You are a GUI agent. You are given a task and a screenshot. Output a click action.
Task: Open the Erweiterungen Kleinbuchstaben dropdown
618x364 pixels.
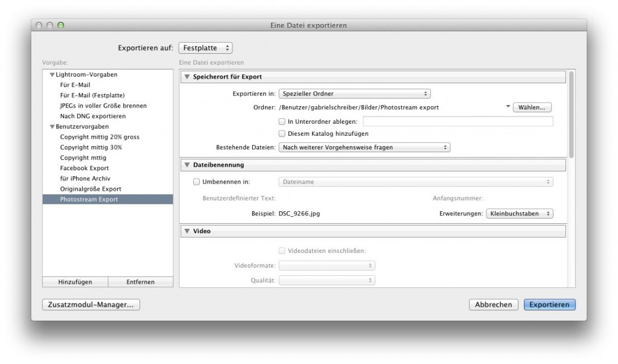520,213
